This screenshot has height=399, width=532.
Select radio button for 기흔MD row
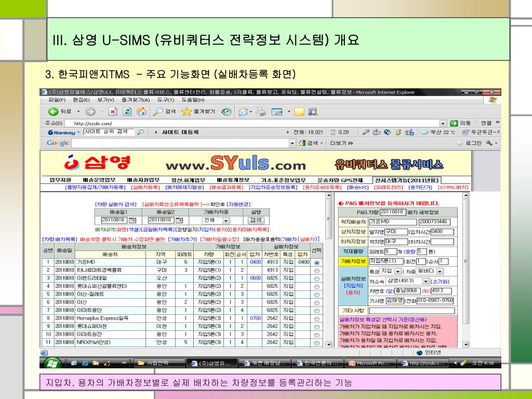point(316,262)
